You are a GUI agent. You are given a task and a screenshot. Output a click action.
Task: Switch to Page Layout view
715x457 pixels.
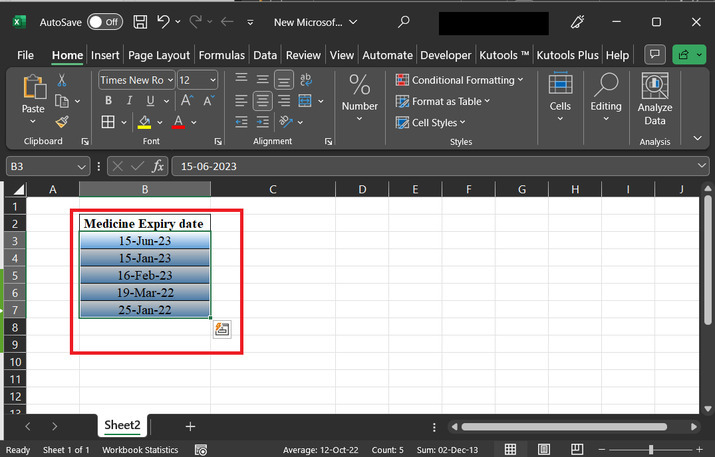click(544, 450)
